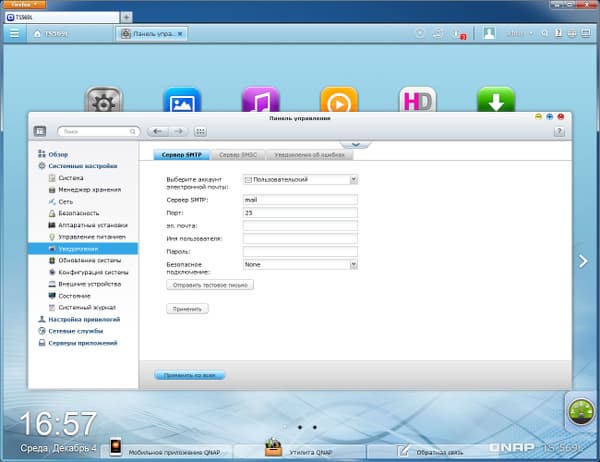Image resolution: width=600 pixels, height=462 pixels.
Task: Click the Сервер SMTP input field
Action: tap(300, 200)
